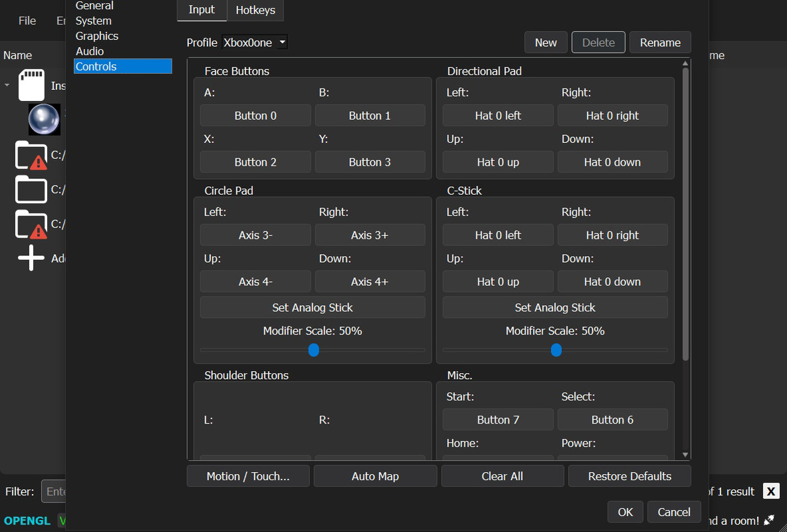Toggle the OPENGL status bar indicator
The image size is (787, 532).
(27, 521)
